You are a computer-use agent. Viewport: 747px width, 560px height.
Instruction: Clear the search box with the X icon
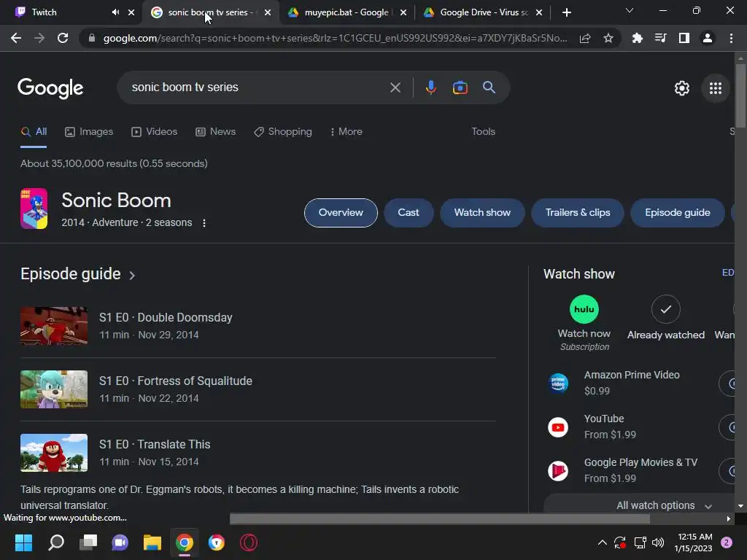[395, 87]
